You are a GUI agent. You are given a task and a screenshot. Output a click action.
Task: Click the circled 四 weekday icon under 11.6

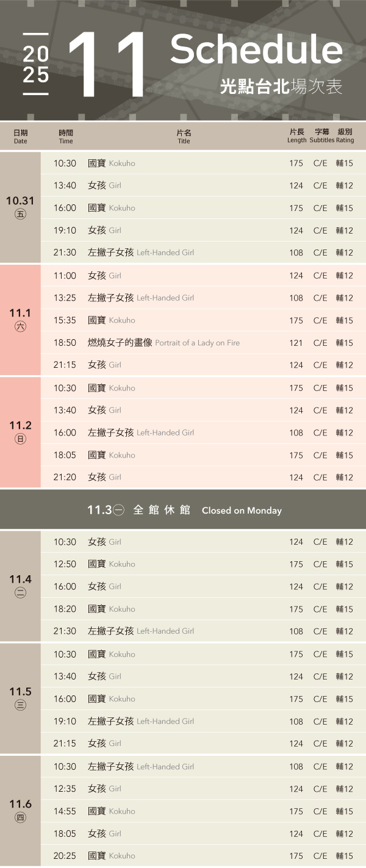pos(21,817)
